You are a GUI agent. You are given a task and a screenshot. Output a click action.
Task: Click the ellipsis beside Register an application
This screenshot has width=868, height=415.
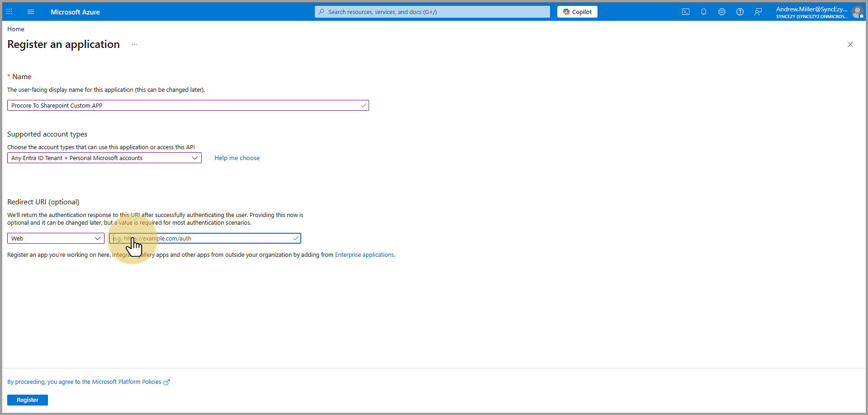[134, 44]
